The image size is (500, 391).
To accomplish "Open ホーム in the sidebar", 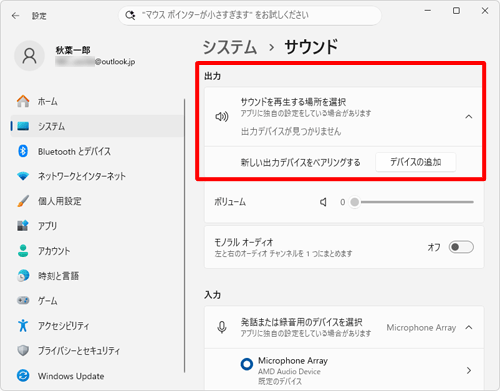I will coord(97,101).
